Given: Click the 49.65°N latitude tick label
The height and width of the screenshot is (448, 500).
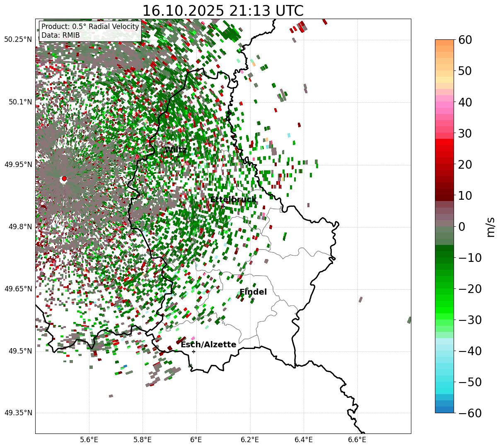Looking at the screenshot, I should pos(18,289).
